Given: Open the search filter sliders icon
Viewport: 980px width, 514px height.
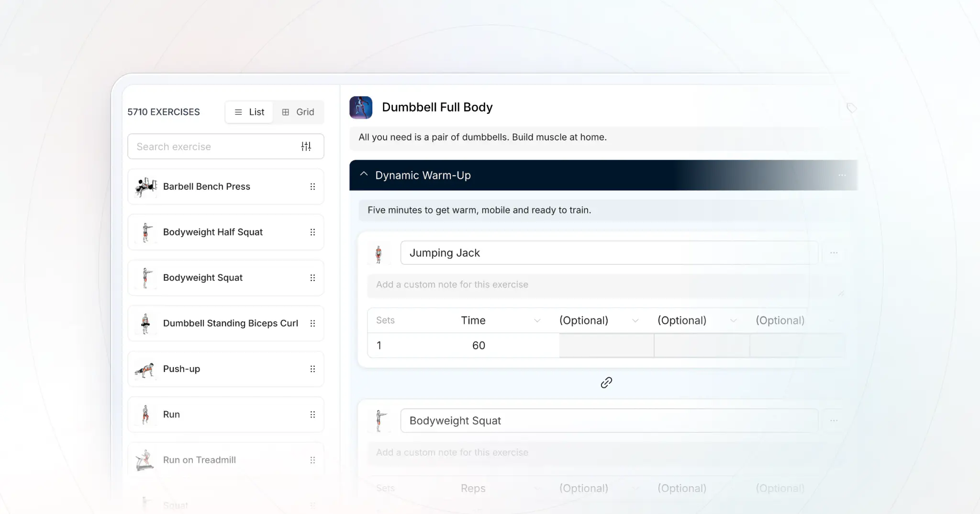Looking at the screenshot, I should pyautogui.click(x=306, y=146).
